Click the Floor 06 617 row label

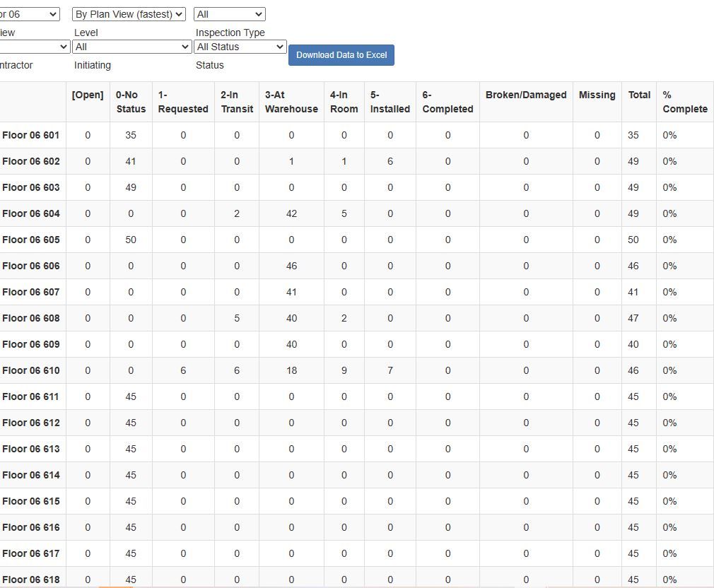[31, 553]
